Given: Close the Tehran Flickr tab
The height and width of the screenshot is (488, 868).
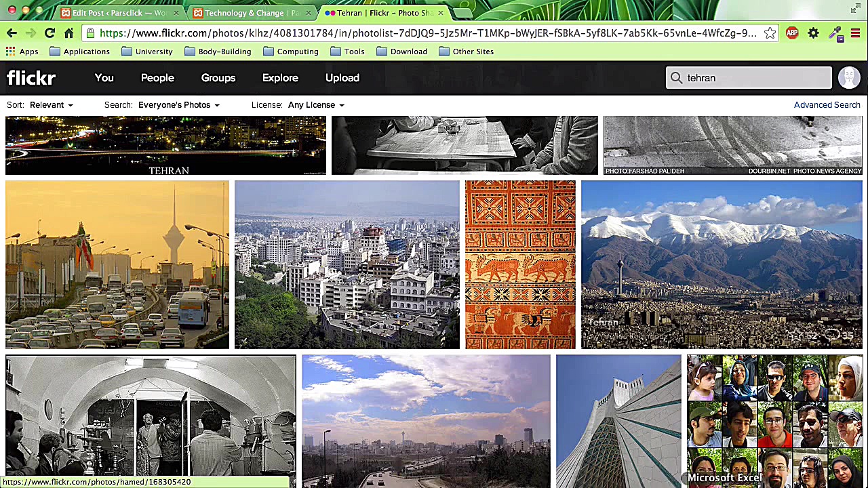Looking at the screenshot, I should click(x=440, y=13).
